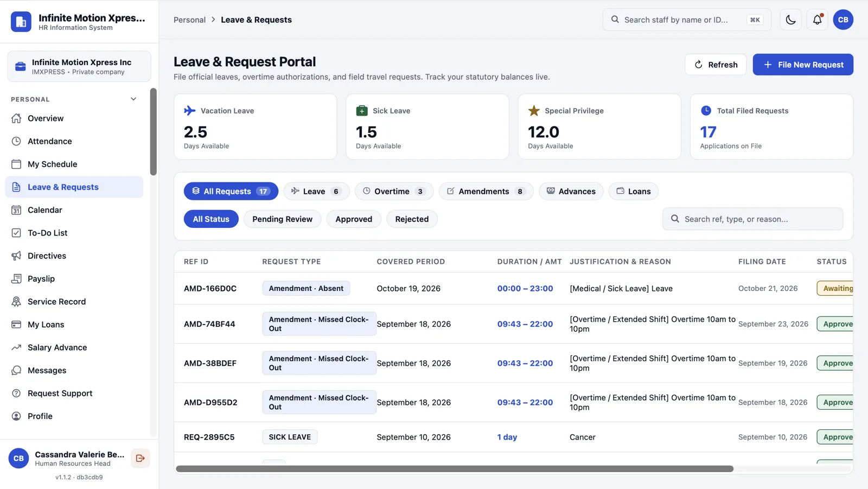Open My Loans in sidebar
The image size is (868, 489).
tap(74, 325)
